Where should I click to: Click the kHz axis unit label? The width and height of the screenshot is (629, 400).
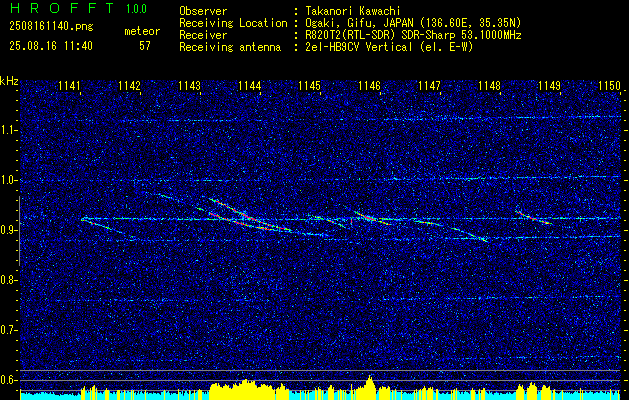tap(9, 81)
